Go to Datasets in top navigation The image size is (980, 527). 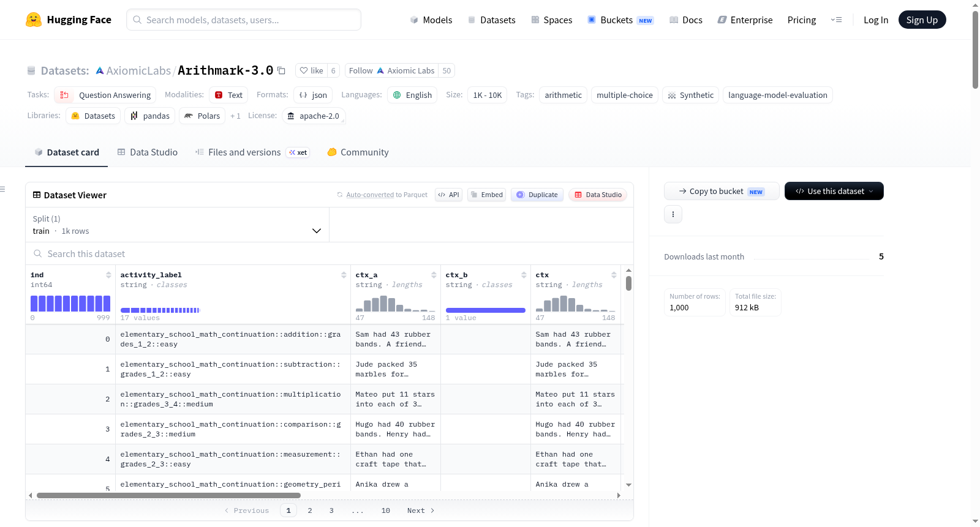coord(491,20)
